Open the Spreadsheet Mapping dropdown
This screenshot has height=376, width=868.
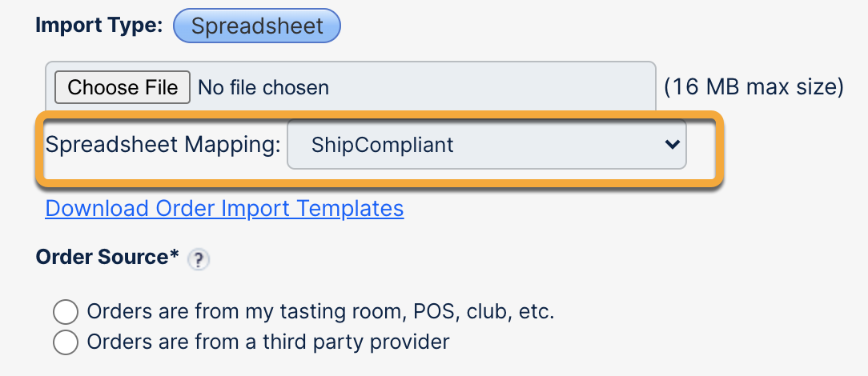(x=486, y=145)
